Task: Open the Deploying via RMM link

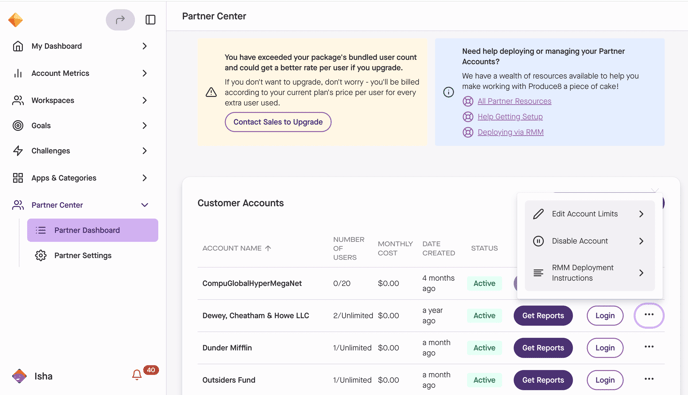Action: [x=510, y=132]
